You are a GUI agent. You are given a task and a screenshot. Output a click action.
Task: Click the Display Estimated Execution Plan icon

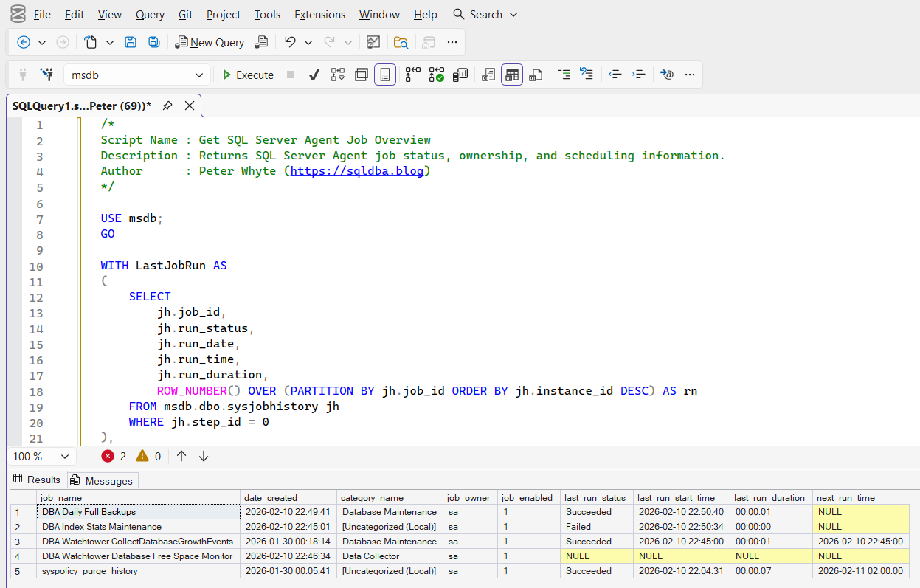pyautogui.click(x=338, y=75)
